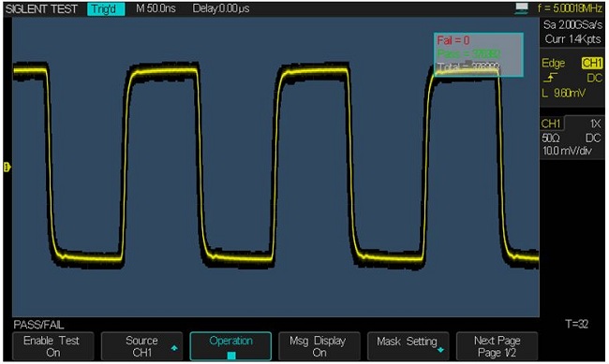The image size is (609, 364).
Task: Click the trigger level L 9.60mV readout
Action: [563, 94]
